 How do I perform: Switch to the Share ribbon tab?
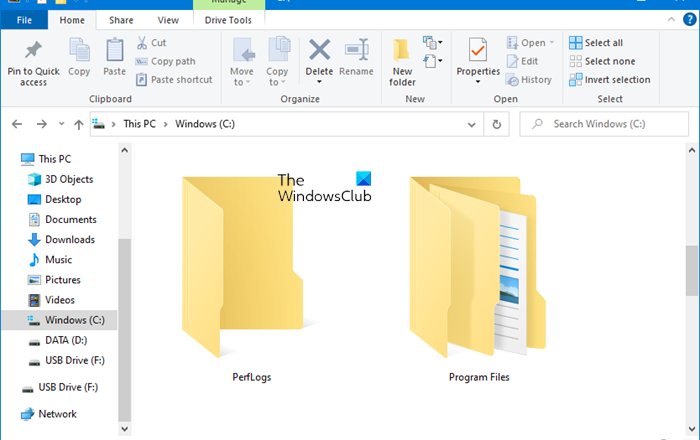(121, 20)
